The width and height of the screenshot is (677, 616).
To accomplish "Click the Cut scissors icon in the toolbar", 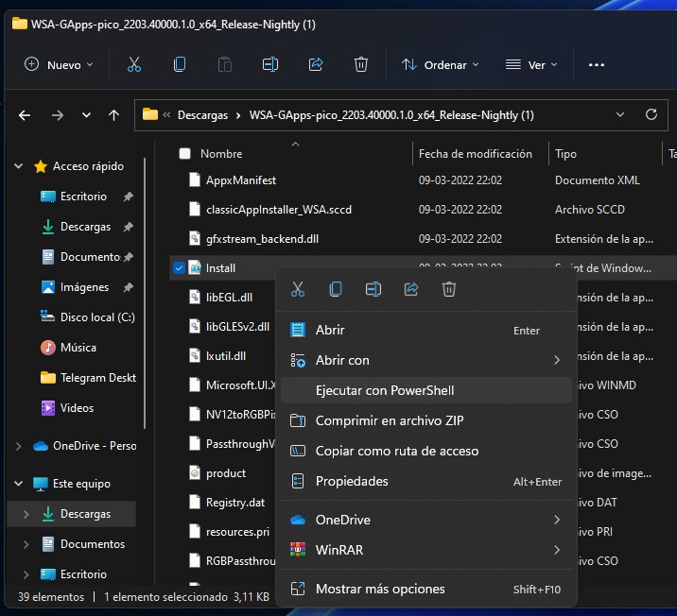I will tap(133, 64).
